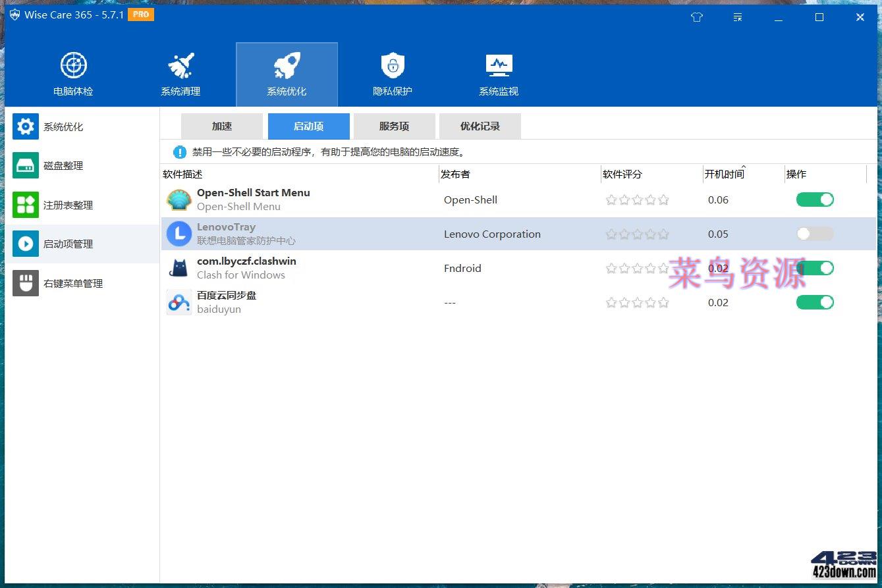
Task: Open the skin/theme shirt icon in titlebar
Action: (696, 17)
